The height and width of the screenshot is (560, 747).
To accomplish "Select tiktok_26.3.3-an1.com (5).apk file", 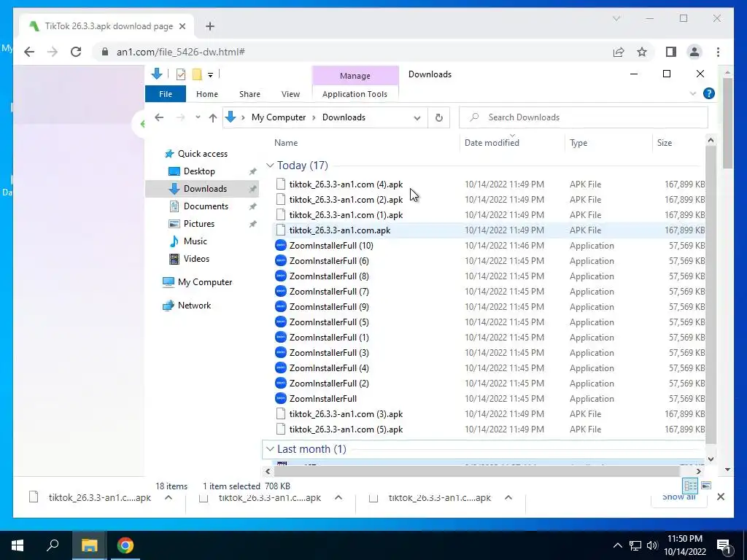I will click(x=346, y=429).
